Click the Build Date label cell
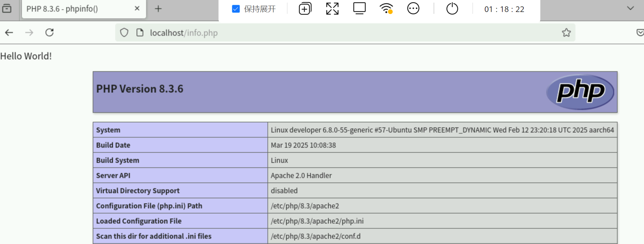644x244 pixels. pos(180,145)
